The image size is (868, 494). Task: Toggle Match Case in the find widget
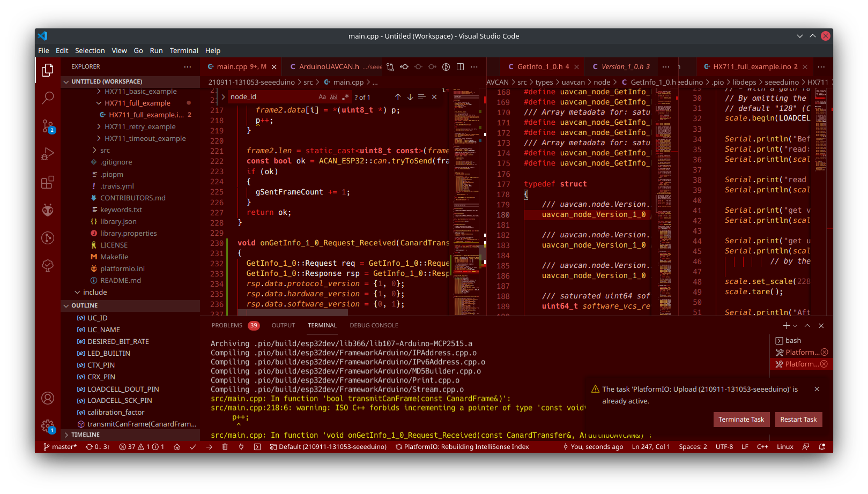pyautogui.click(x=322, y=97)
